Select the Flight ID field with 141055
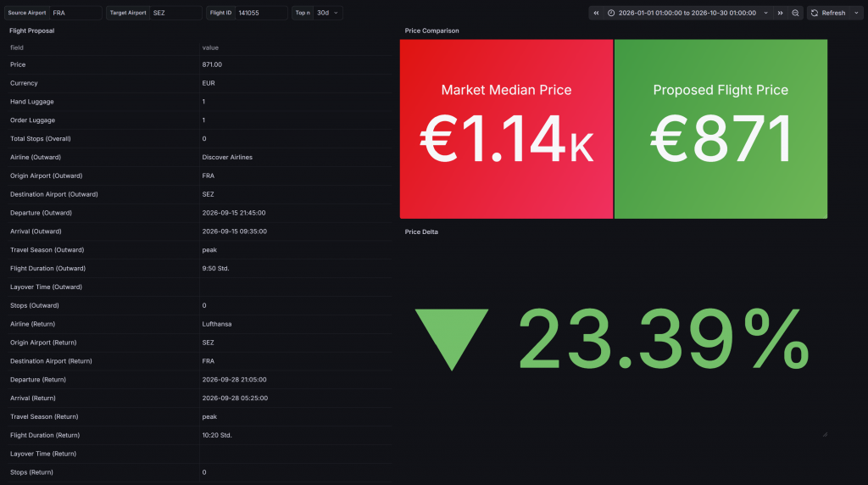868x485 pixels. [260, 13]
